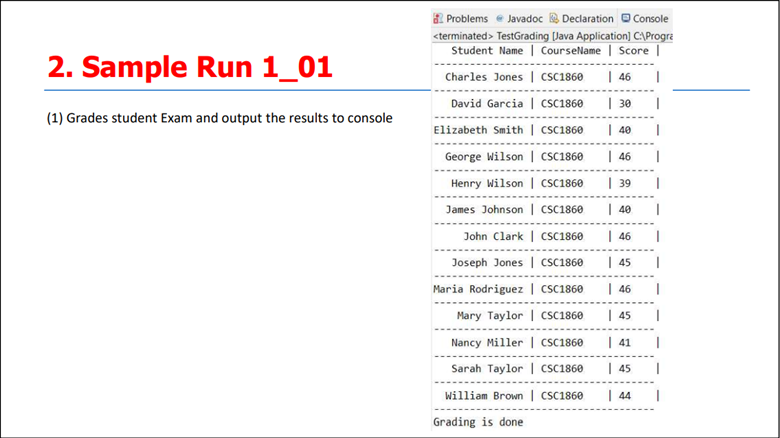Screen dimensions: 780x438
Task: Click the name 'Henry Wilson'
Action: point(487,183)
